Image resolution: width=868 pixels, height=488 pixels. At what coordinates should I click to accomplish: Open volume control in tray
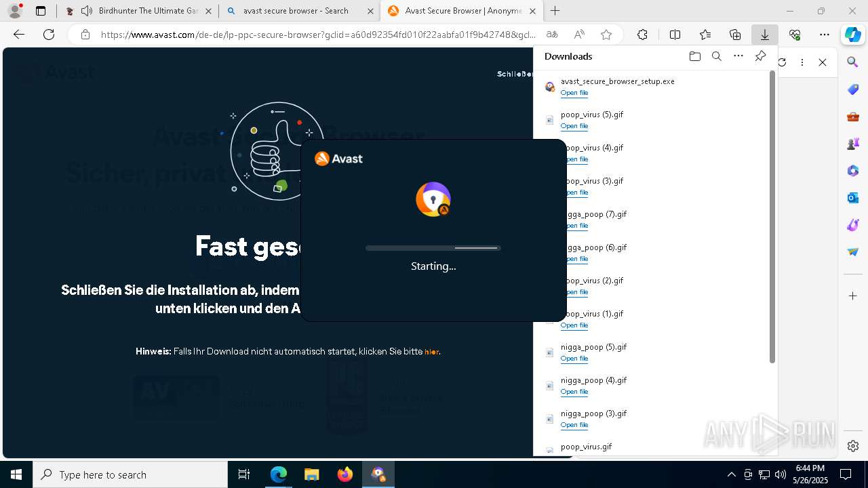[781, 474]
